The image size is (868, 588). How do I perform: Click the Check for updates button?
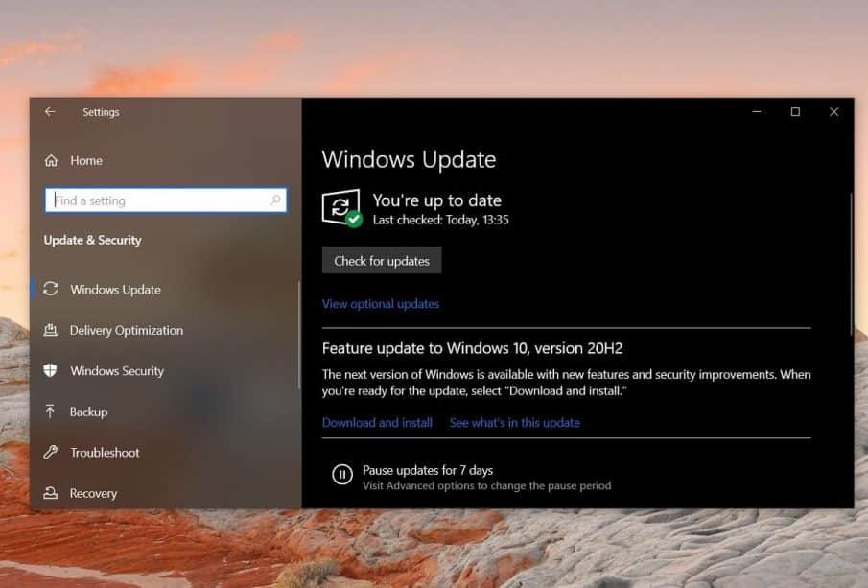(x=382, y=260)
